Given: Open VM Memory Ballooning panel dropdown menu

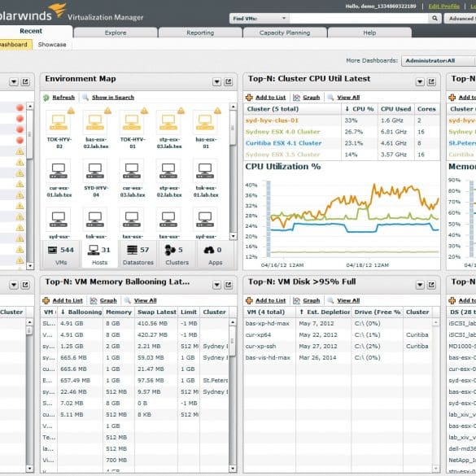Looking at the screenshot, I should point(216,285).
